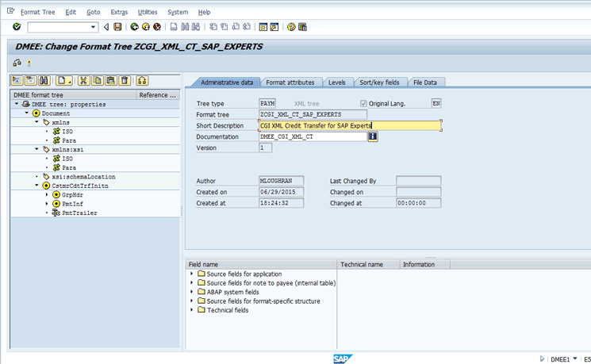The height and width of the screenshot is (364, 591).
Task: Open the command field dropdown arrow
Action: pyautogui.click(x=94, y=27)
